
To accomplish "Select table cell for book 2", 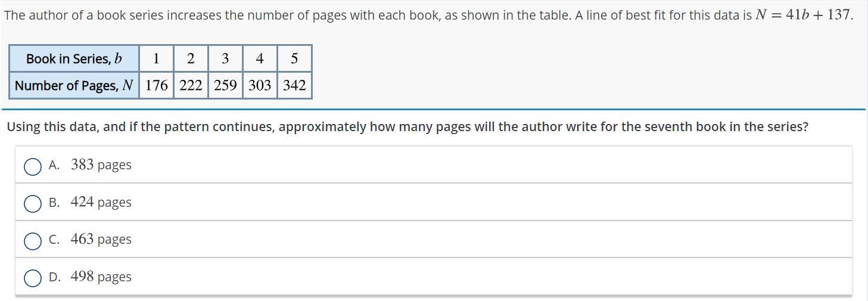I will coord(191,58).
